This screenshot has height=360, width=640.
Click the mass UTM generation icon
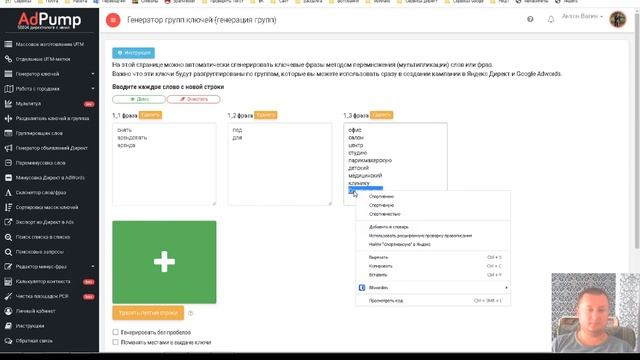[8, 44]
